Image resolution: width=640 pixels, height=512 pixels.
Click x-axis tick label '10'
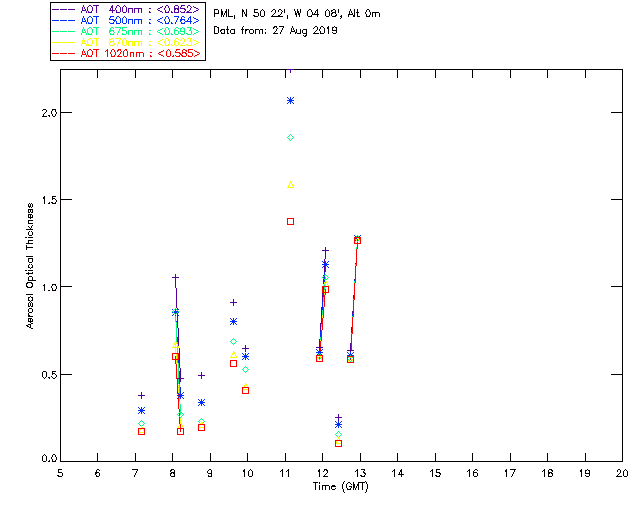coord(247,473)
